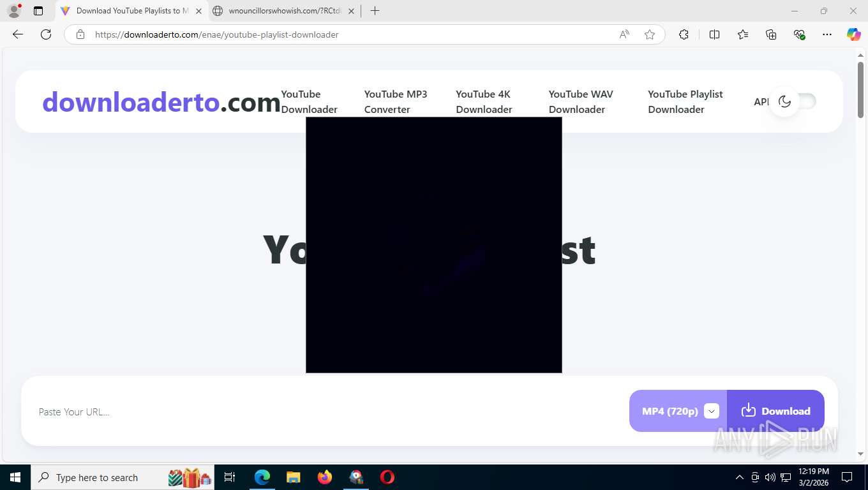Add page to favorites star icon
This screenshot has width=868, height=490.
click(x=650, y=34)
